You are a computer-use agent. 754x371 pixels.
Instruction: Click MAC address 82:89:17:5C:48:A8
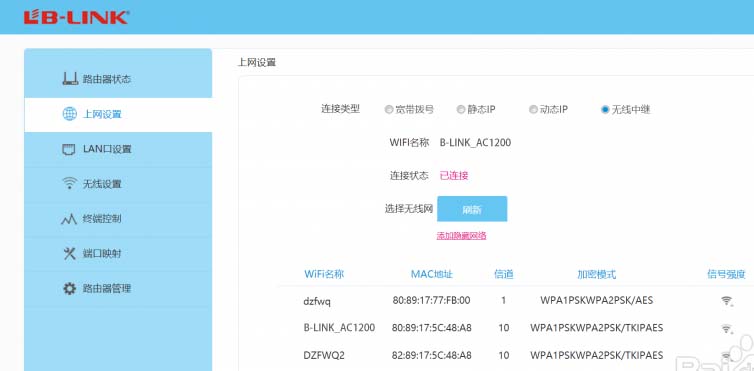click(x=432, y=356)
